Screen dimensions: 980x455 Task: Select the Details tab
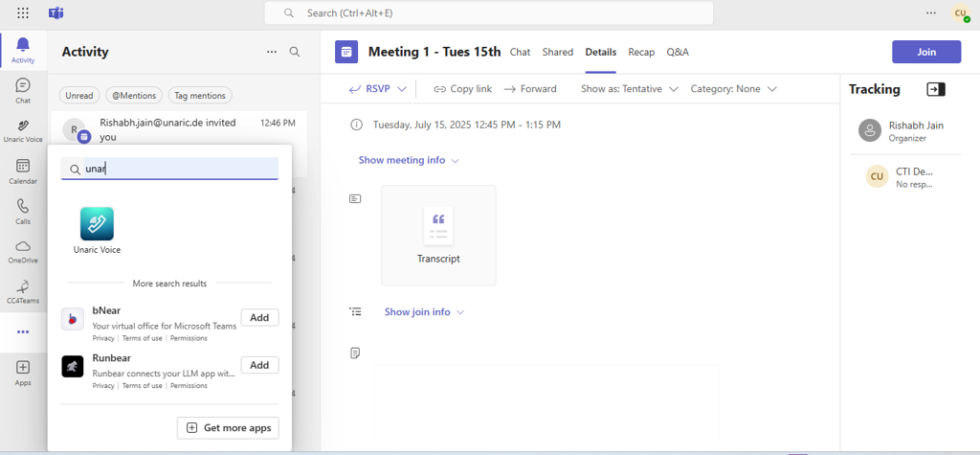(601, 52)
